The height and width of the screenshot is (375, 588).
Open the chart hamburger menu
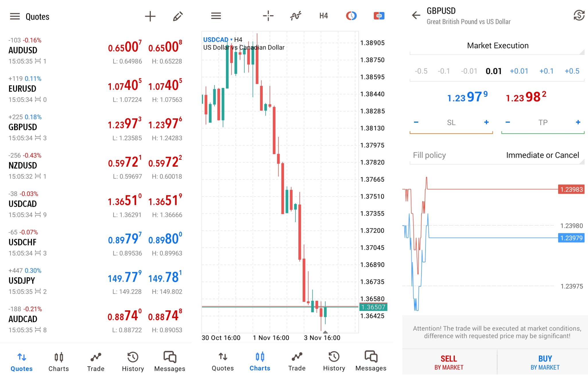216,16
